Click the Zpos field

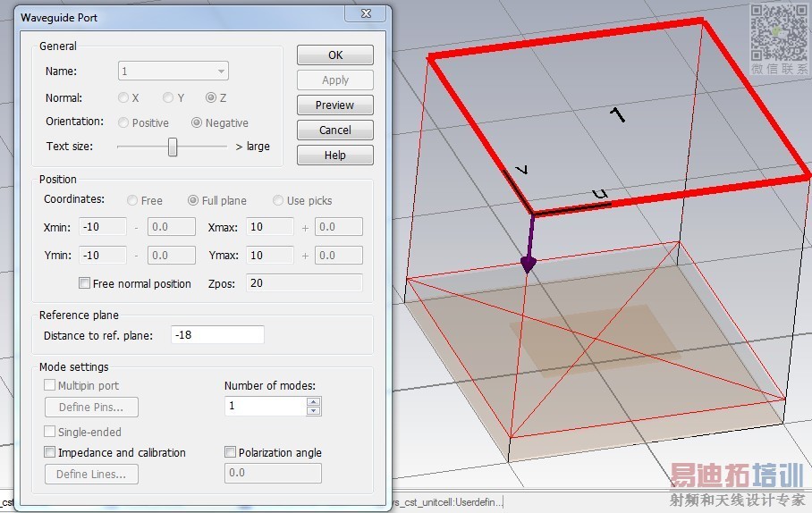coord(304,283)
